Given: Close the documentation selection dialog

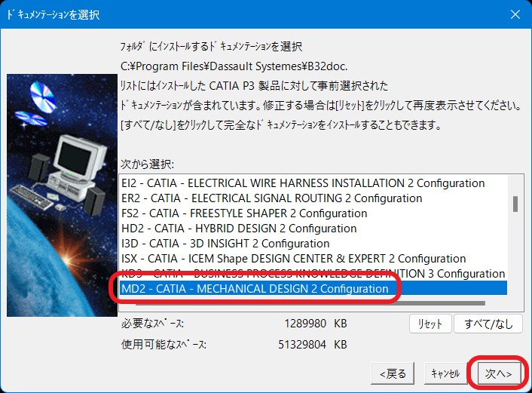Looking at the screenshot, I should coord(515,14).
